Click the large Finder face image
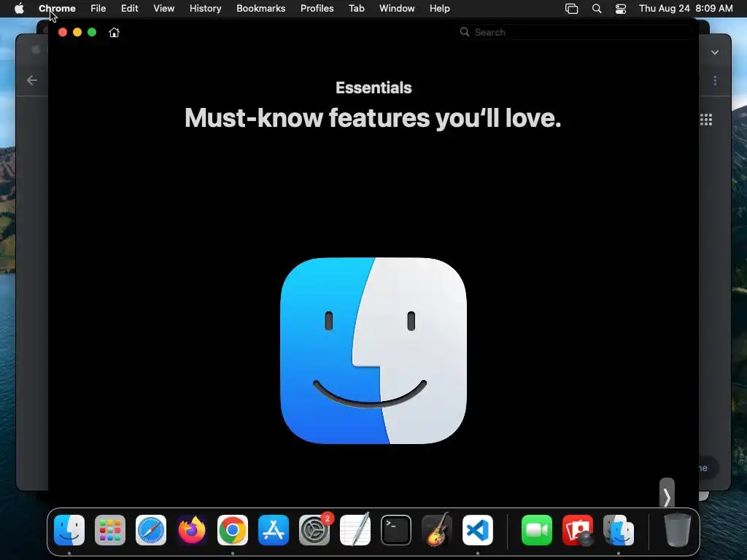This screenshot has height=560, width=747. click(x=373, y=351)
